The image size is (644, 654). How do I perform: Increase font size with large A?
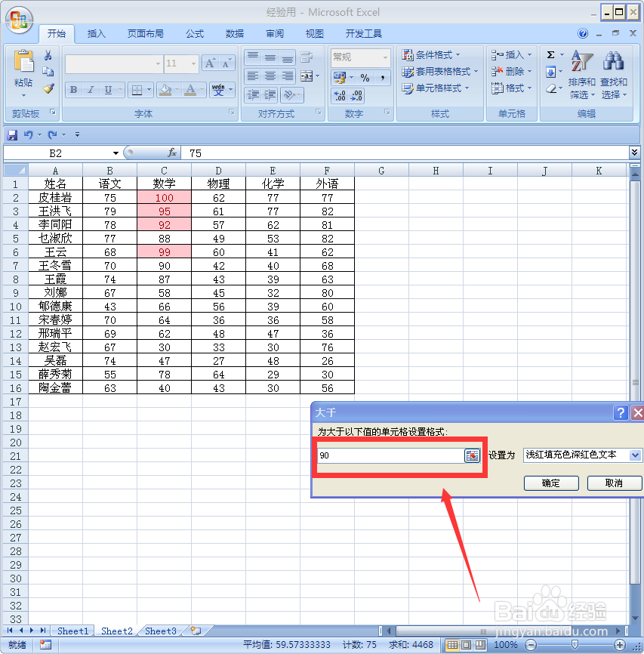coord(210,63)
